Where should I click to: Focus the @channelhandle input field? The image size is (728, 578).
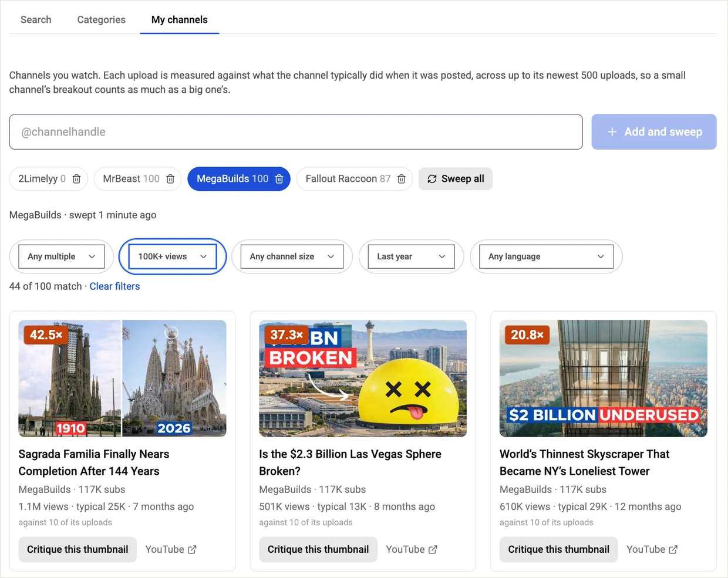tap(296, 131)
